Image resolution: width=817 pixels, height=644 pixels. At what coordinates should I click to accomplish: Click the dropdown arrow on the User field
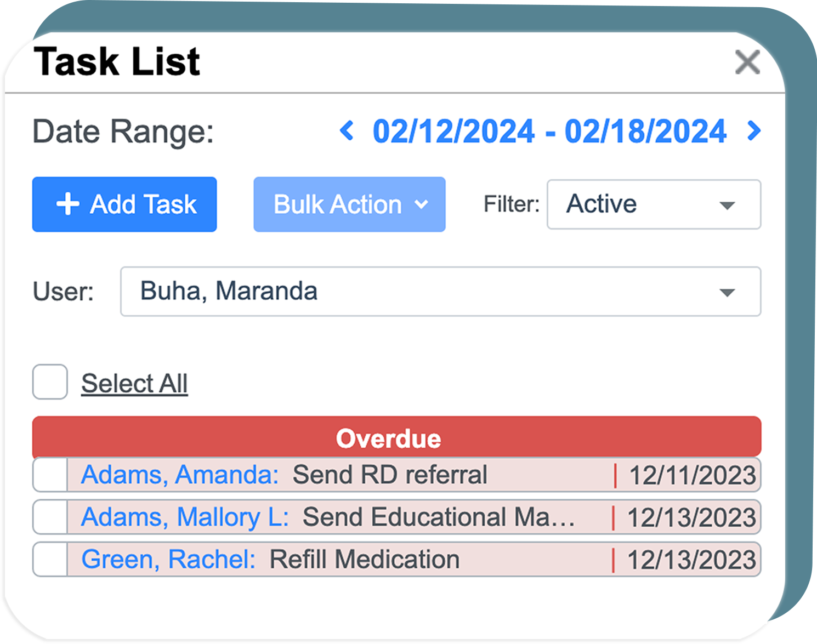726,292
